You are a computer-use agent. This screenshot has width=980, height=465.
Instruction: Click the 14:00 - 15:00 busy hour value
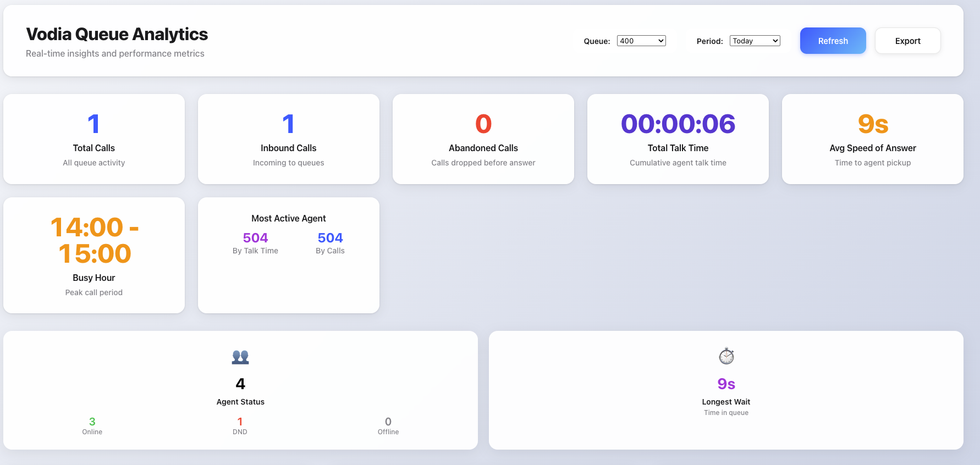coord(94,240)
